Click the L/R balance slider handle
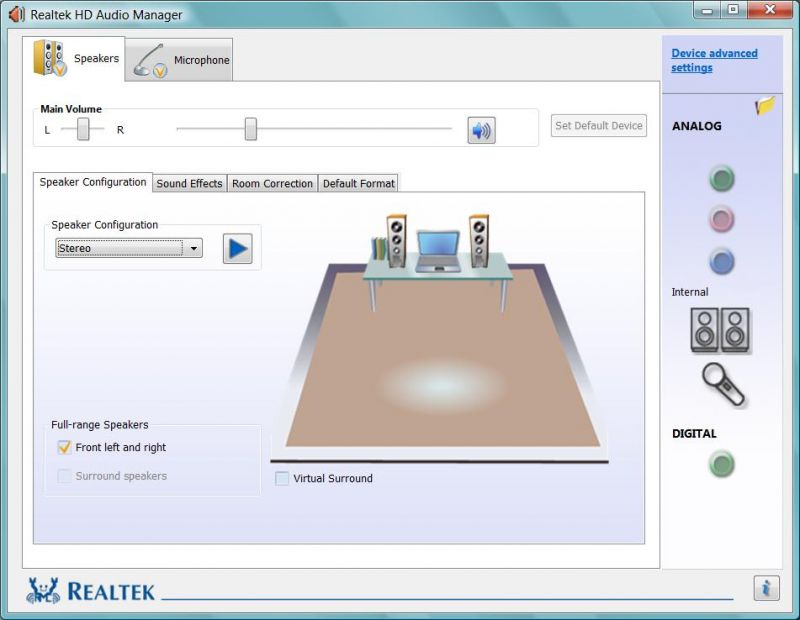 pos(83,129)
